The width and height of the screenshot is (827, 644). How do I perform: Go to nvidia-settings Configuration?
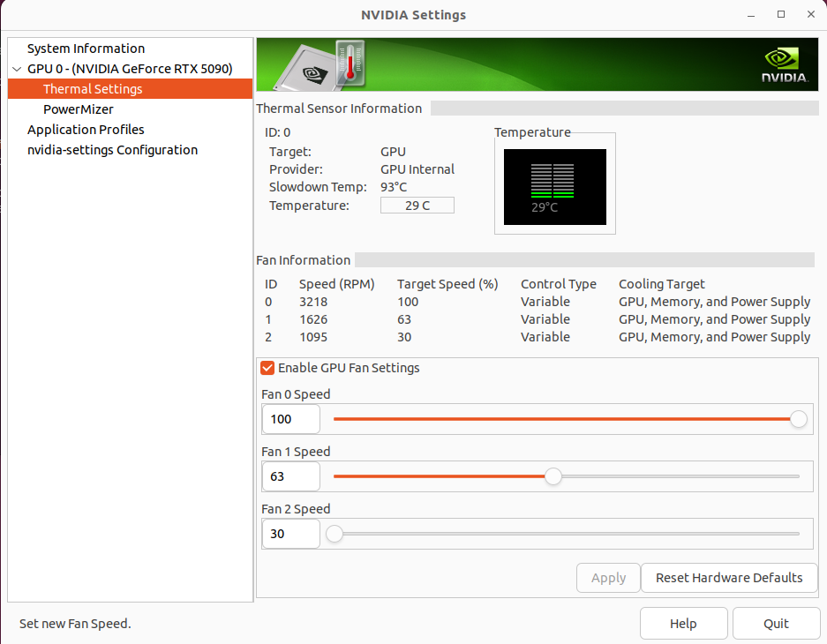pos(112,150)
